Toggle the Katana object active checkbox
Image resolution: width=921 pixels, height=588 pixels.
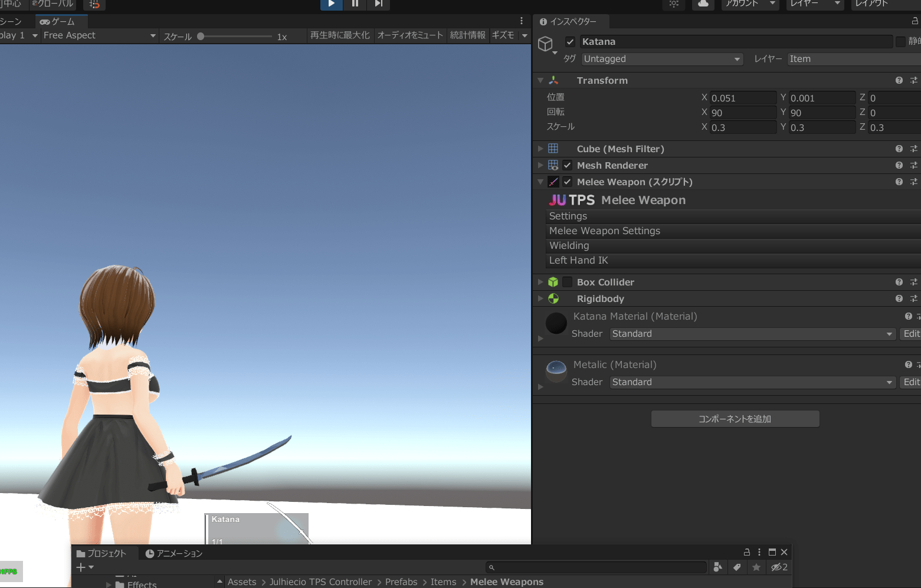(x=570, y=42)
